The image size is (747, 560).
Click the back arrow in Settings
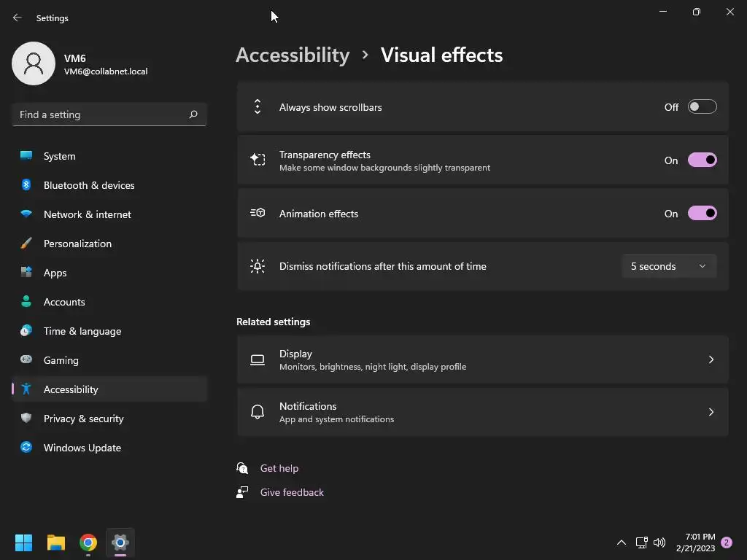pyautogui.click(x=18, y=17)
